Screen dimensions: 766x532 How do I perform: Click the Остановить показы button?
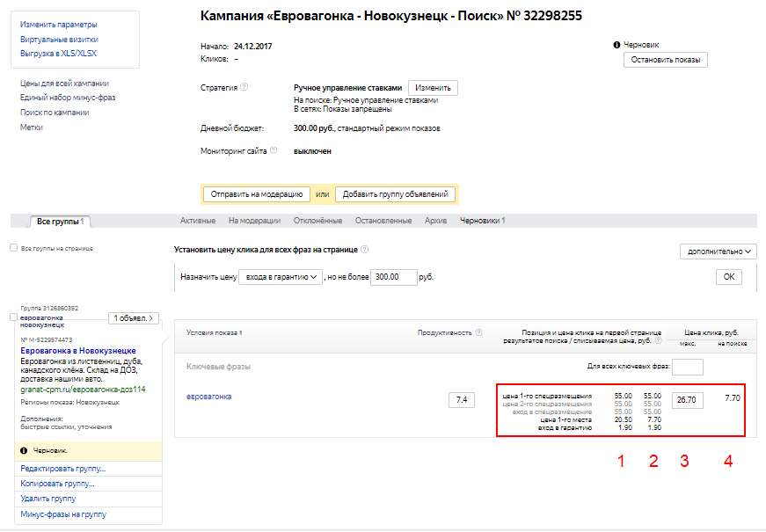[x=666, y=60]
